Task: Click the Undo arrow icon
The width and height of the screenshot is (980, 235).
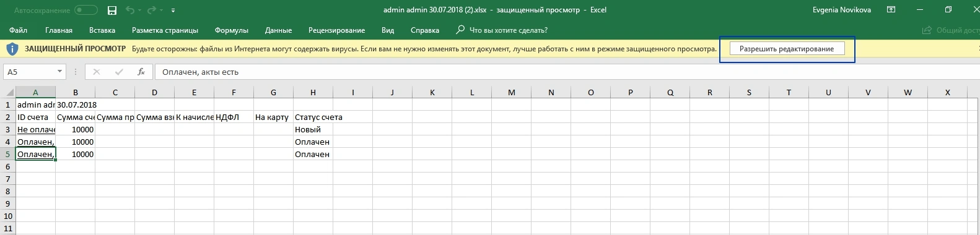Action: (x=129, y=10)
